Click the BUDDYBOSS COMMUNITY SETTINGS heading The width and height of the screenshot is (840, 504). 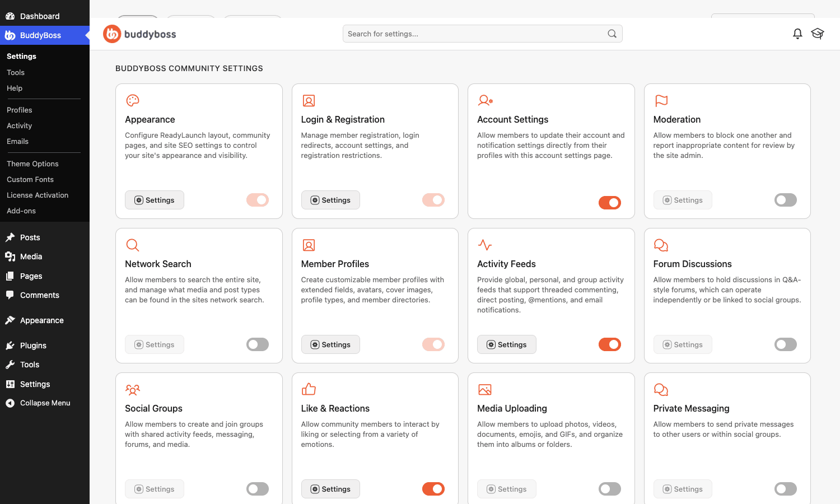click(189, 68)
